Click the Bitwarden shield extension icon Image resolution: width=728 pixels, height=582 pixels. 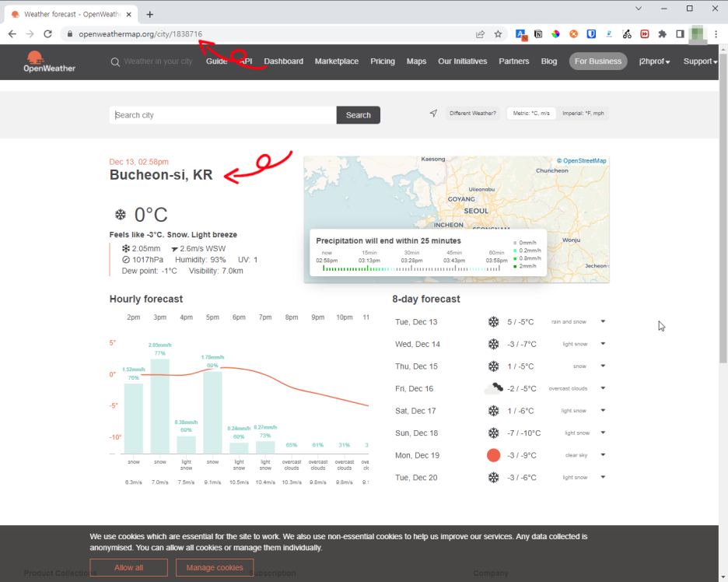(591, 34)
